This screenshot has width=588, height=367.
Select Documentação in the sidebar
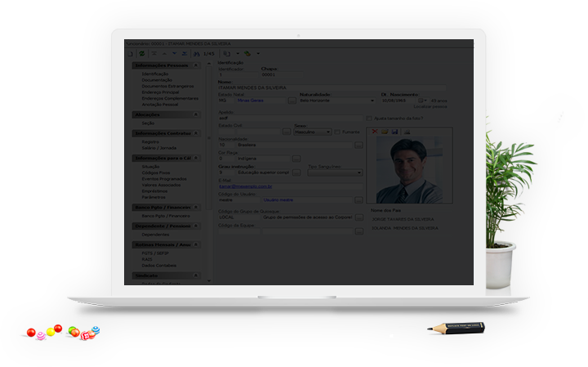tap(157, 80)
